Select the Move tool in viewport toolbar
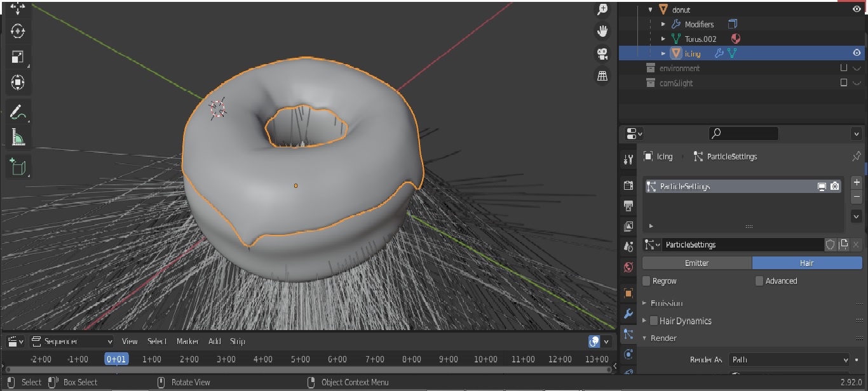Viewport: 868px width, 391px height. (18, 8)
